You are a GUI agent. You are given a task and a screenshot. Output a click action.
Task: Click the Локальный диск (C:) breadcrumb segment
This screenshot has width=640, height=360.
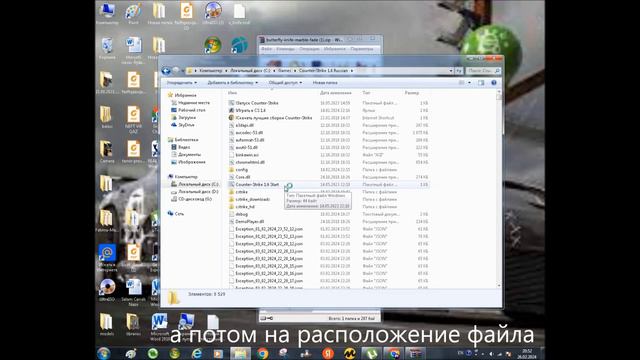(x=250, y=71)
